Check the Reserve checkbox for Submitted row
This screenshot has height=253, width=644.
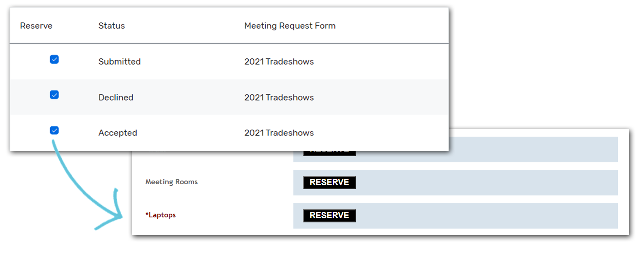click(x=54, y=59)
